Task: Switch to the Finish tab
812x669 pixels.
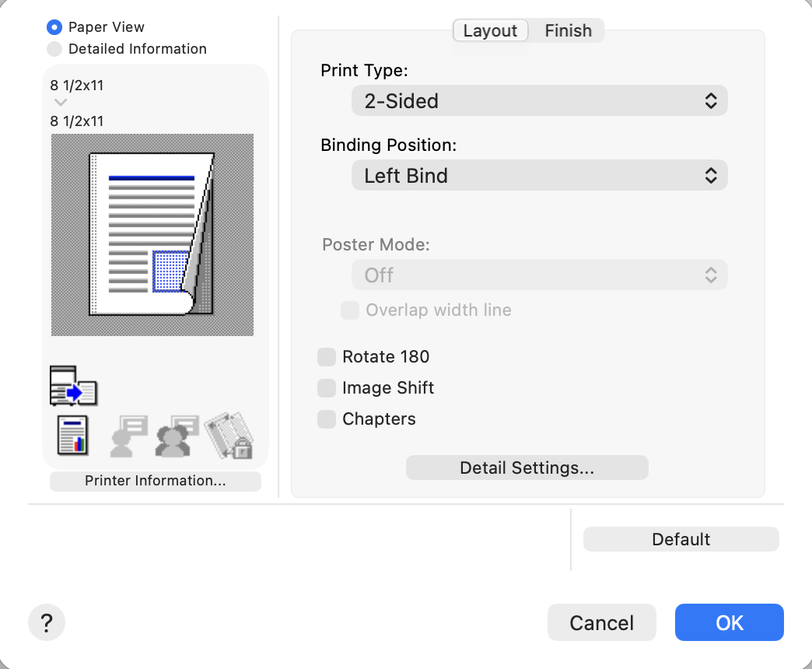Action: (x=568, y=30)
